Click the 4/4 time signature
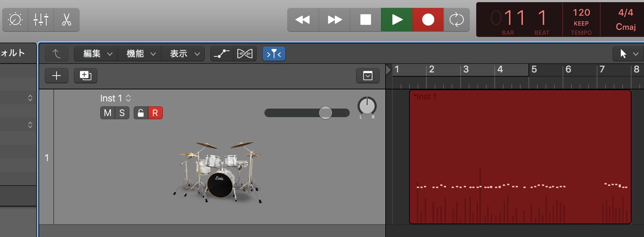The width and height of the screenshot is (644, 237). point(626,12)
